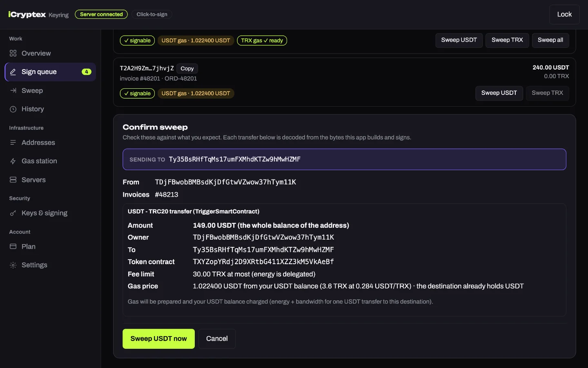588x368 pixels.
Task: Go to the History section
Action: coord(50,109)
